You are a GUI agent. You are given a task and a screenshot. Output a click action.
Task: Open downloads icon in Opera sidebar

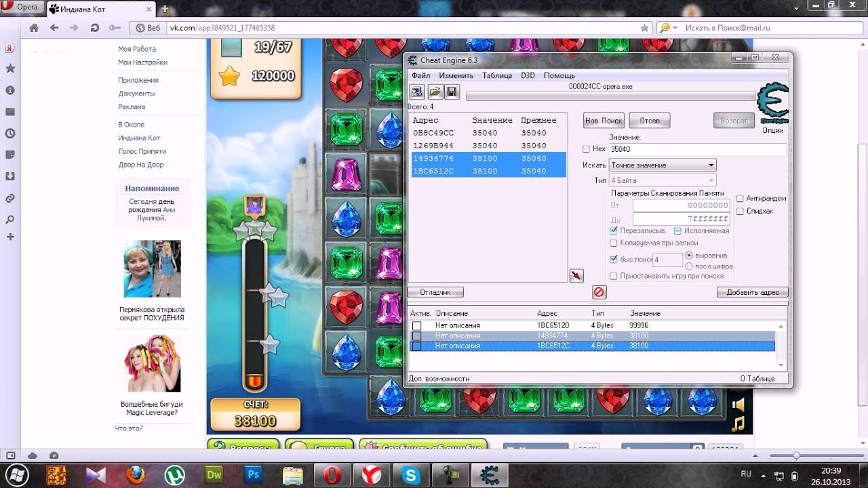click(x=10, y=176)
